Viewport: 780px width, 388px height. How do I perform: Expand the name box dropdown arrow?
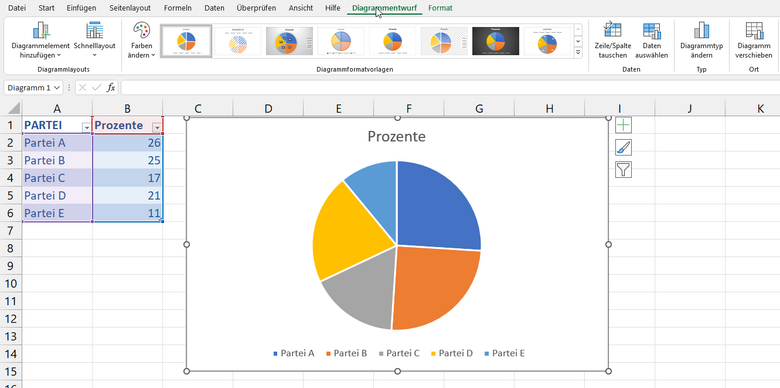[57, 88]
